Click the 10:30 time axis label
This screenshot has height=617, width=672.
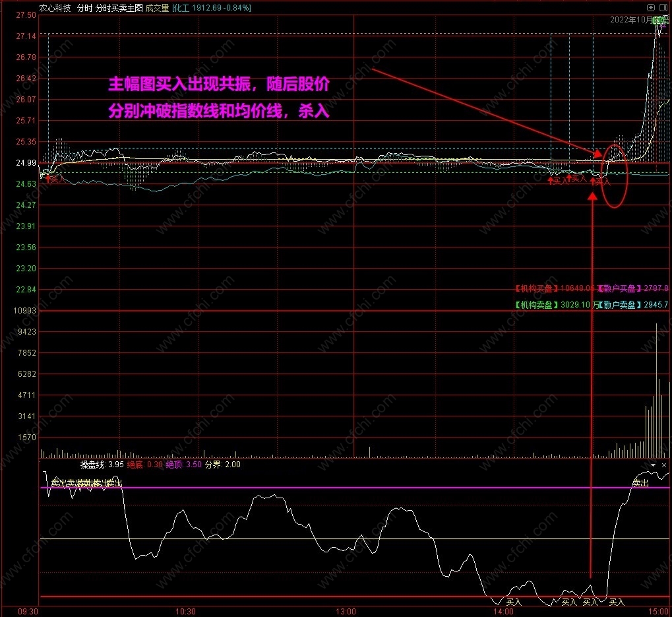pyautogui.click(x=185, y=612)
